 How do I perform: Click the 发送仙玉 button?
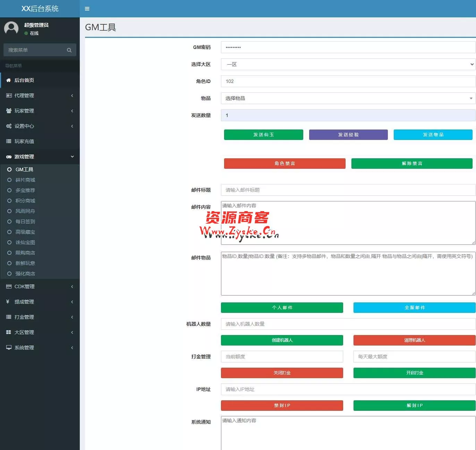[x=264, y=135]
